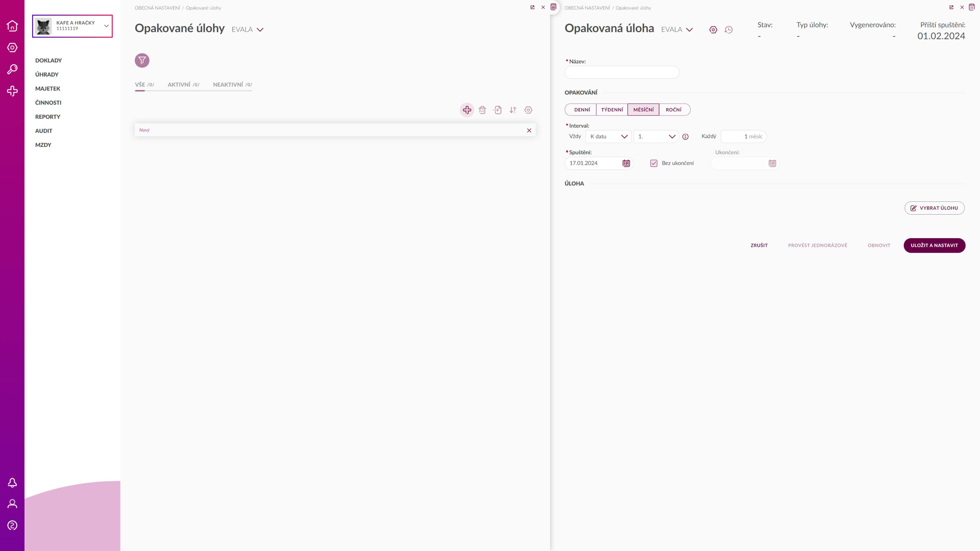Switch to the VŠE tab

pyautogui.click(x=144, y=84)
